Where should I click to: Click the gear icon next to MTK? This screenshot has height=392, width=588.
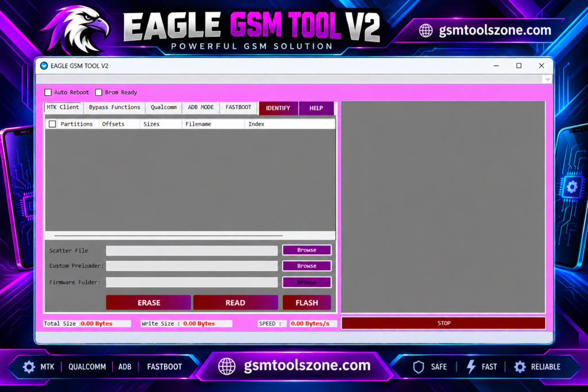tap(29, 367)
